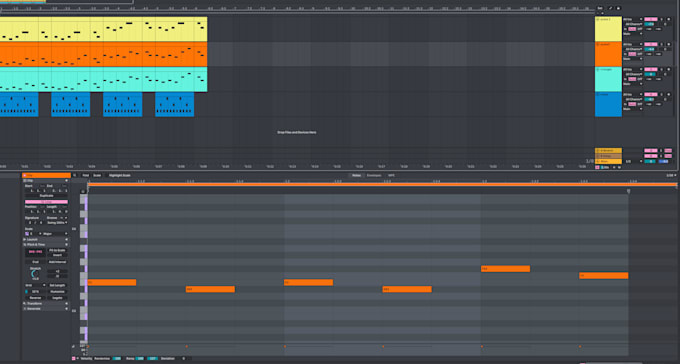Switch to the MPE tab
This screenshot has height=364, width=680.
(x=391, y=175)
